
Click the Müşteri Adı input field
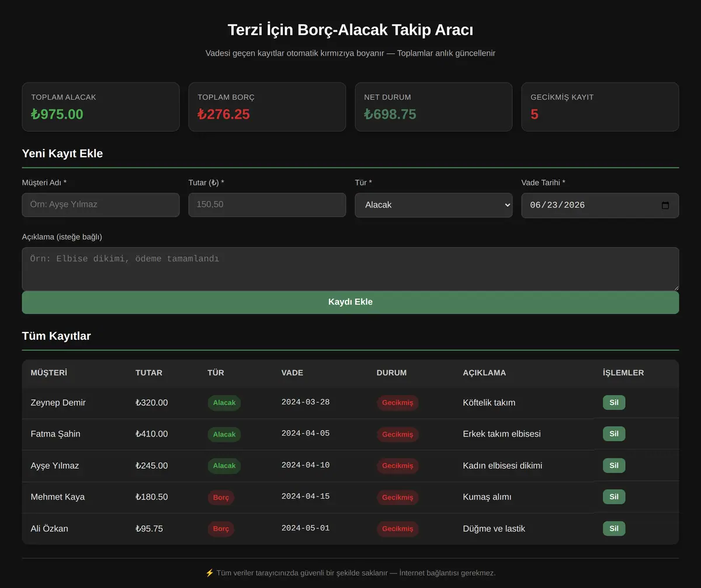(100, 205)
